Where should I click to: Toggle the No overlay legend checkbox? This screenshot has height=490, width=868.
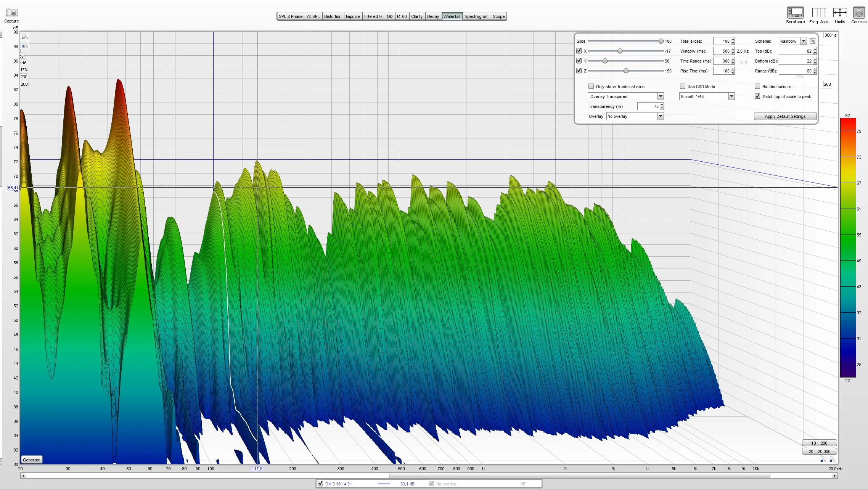(x=431, y=484)
